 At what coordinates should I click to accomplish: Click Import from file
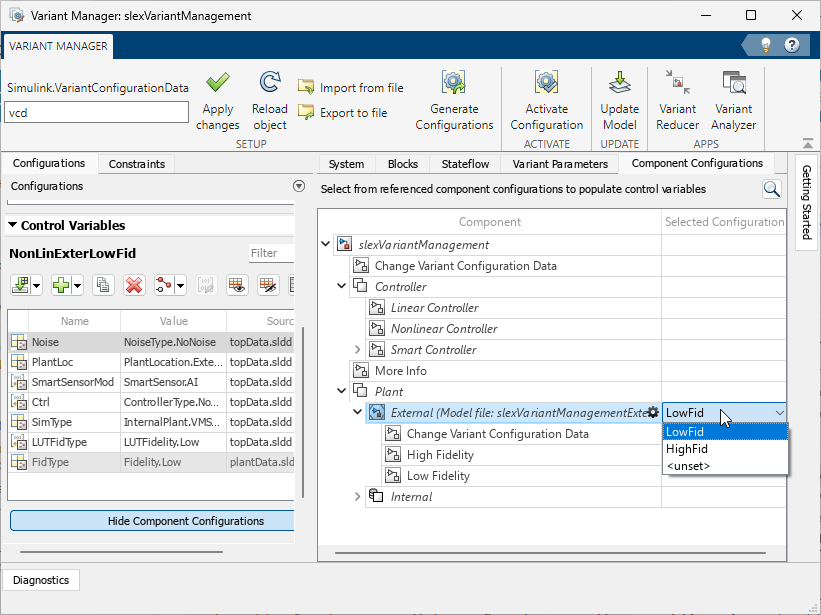click(351, 88)
